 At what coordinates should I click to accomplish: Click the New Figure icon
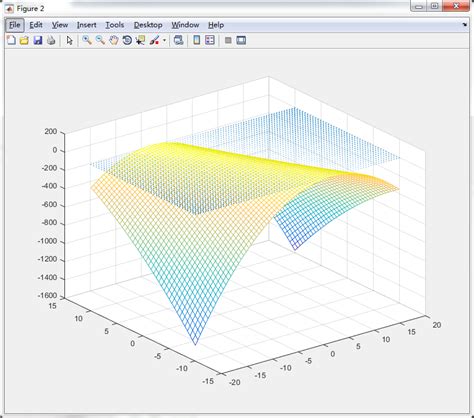click(x=11, y=40)
